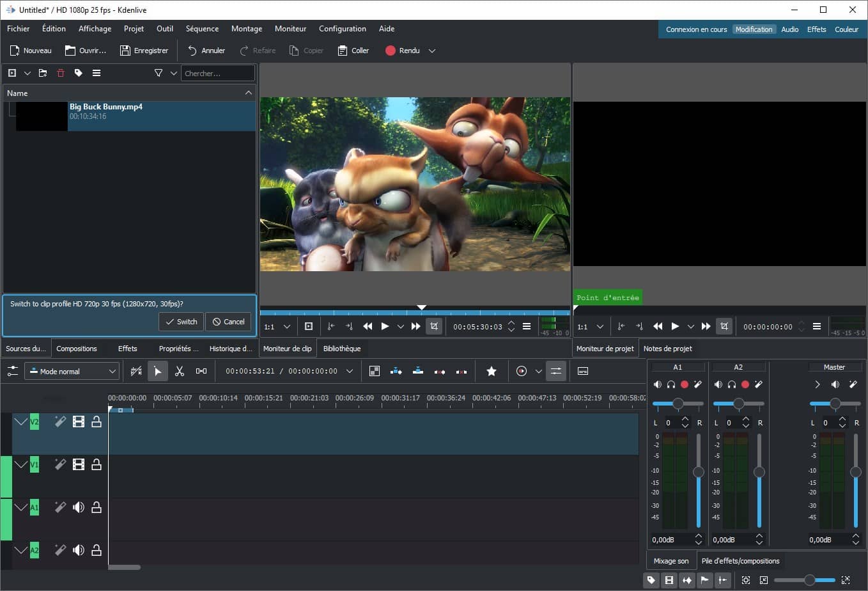Select the spacer tool in timeline toolbar
This screenshot has width=868, height=591.
click(x=201, y=371)
